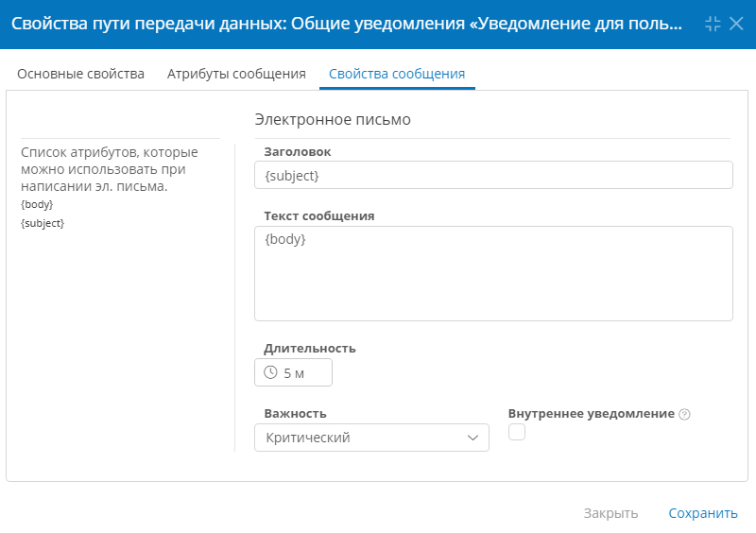Select the Свойства сообщения tab
Screen dimensions: 756x533
coord(397,74)
